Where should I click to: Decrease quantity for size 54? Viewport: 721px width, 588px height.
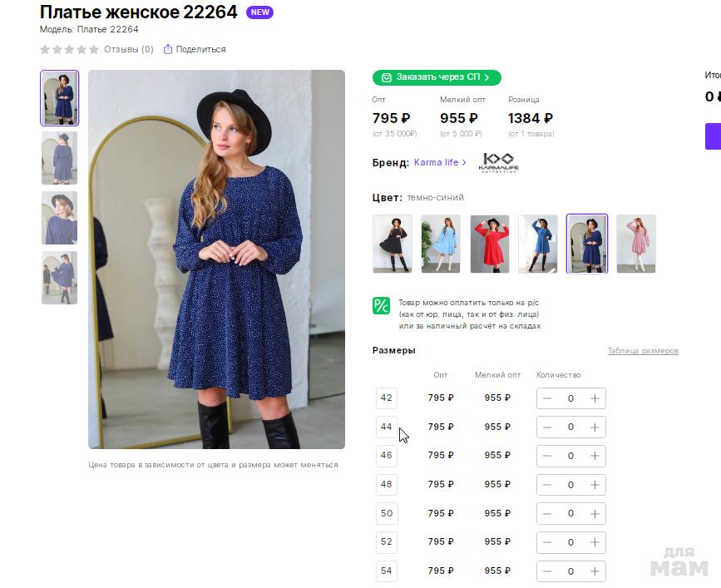point(547,571)
